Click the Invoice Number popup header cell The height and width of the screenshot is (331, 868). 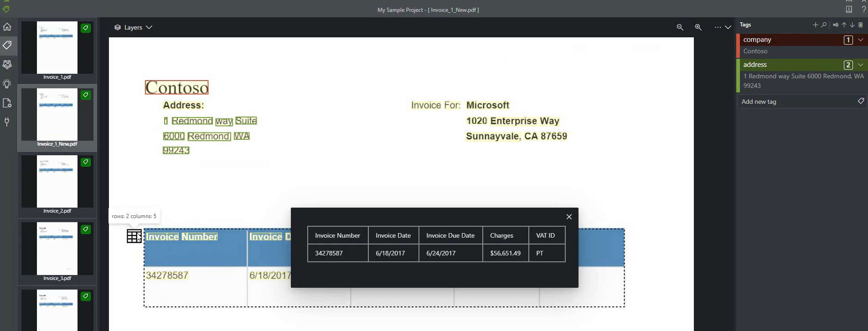point(338,235)
